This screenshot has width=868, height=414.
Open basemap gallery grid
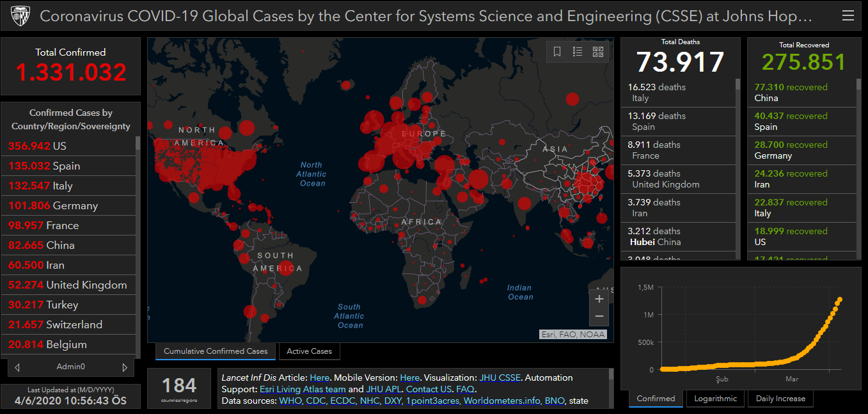tap(598, 52)
